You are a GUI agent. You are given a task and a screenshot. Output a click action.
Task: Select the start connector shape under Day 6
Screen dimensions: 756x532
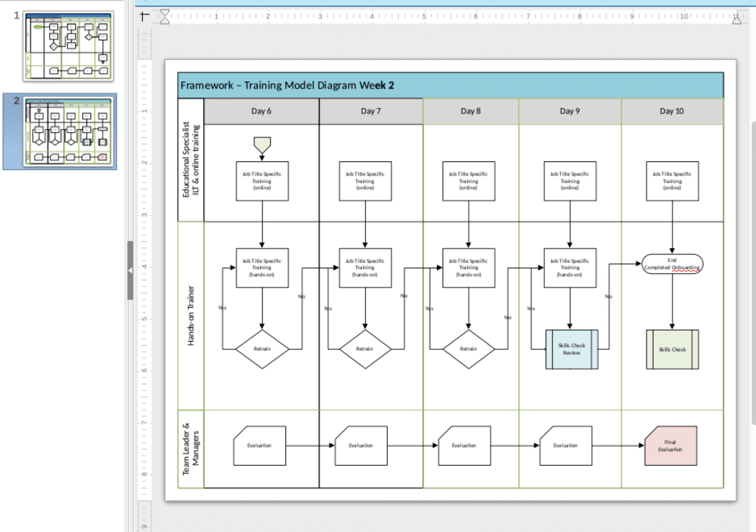pos(262,145)
